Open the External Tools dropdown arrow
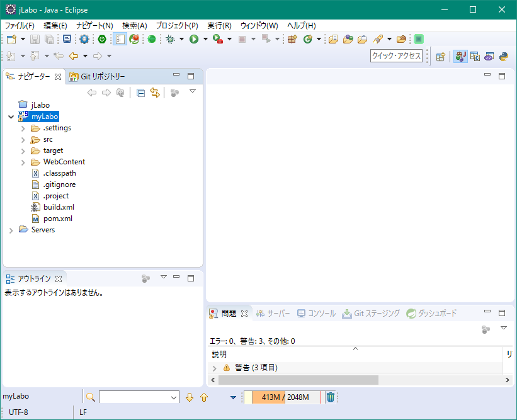 coord(229,39)
